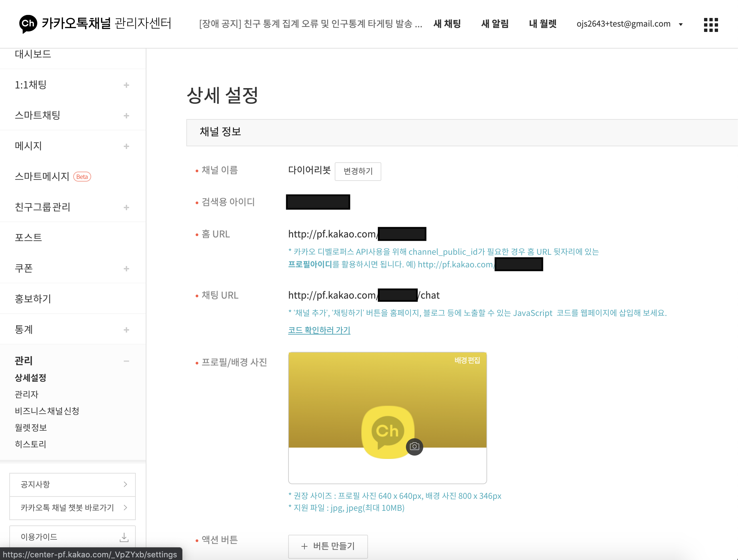738x560 pixels.
Task: Click the KakaoTalk Channel Ch logo icon
Action: click(x=28, y=24)
